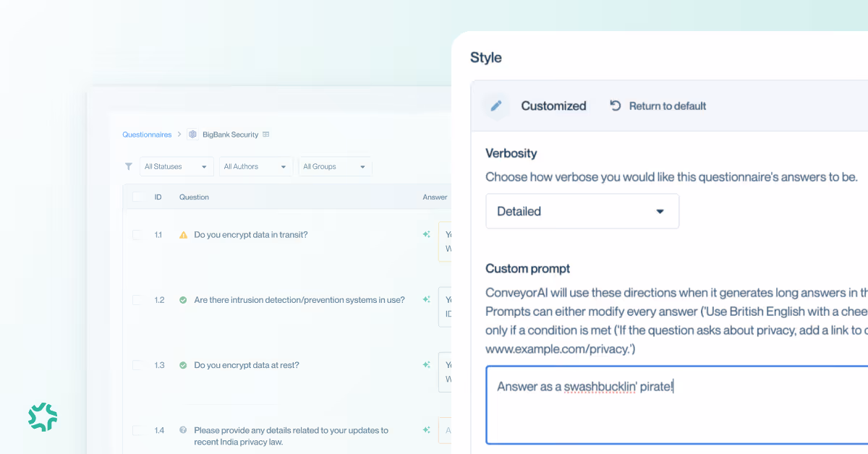Open the All Authors filter dropdown
The height and width of the screenshot is (454, 868).
tap(256, 166)
